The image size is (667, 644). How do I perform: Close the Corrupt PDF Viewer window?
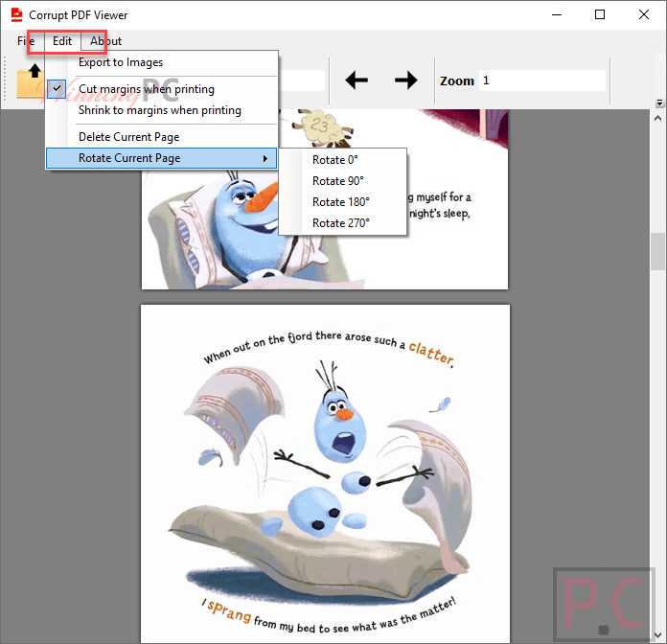coord(644,15)
